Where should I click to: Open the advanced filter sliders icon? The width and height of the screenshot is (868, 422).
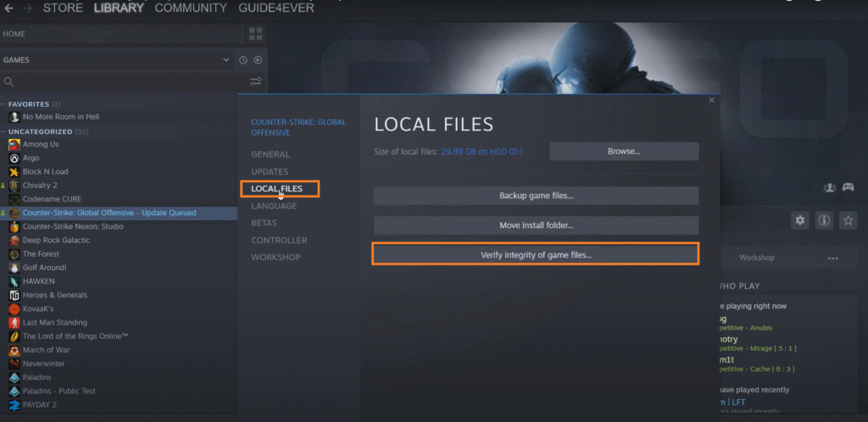pos(256,82)
